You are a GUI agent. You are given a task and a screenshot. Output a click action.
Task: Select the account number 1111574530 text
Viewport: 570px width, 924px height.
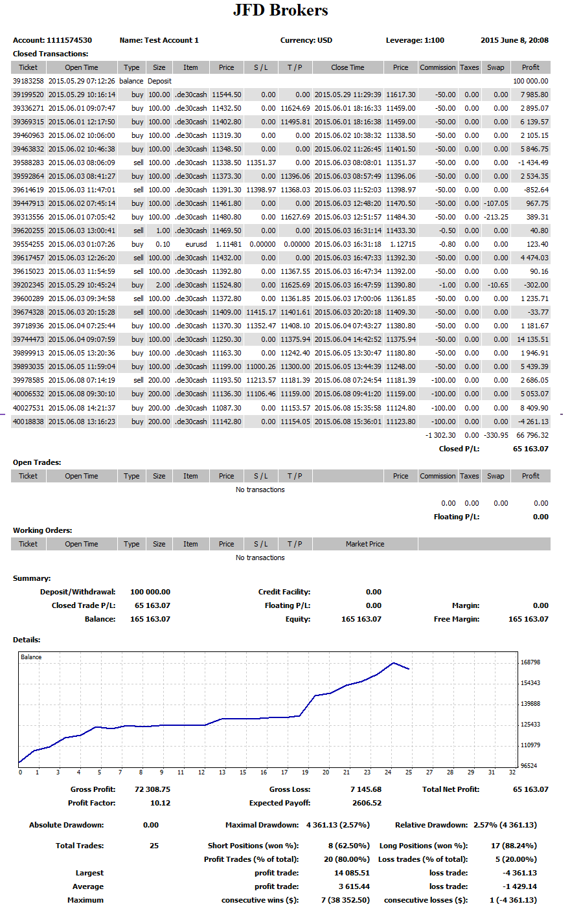pyautogui.click(x=69, y=40)
